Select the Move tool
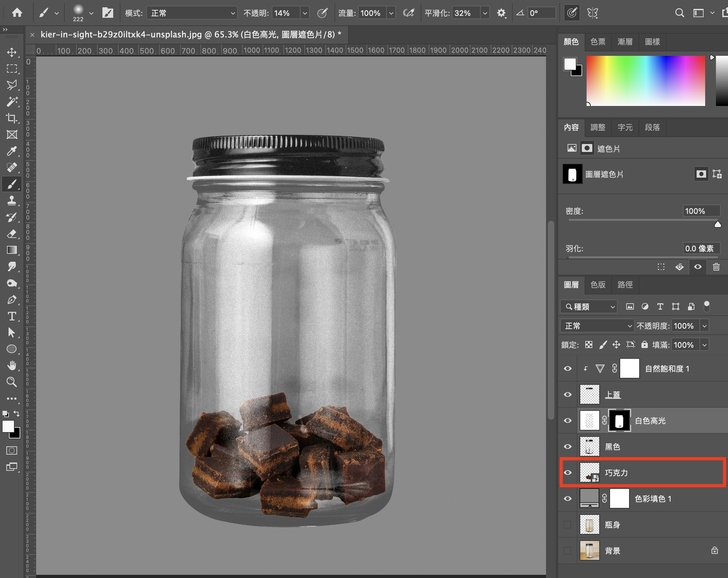 click(12, 52)
